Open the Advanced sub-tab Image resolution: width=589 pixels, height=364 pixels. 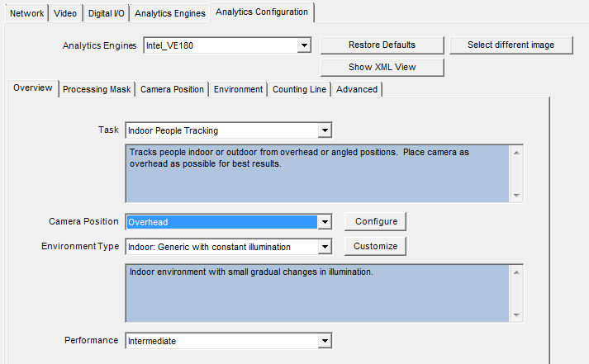pyautogui.click(x=357, y=89)
